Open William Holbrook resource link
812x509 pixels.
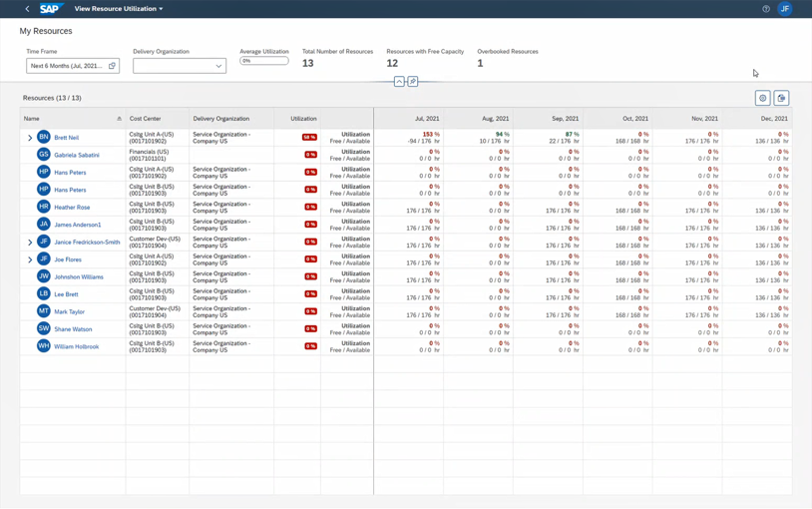(x=76, y=346)
